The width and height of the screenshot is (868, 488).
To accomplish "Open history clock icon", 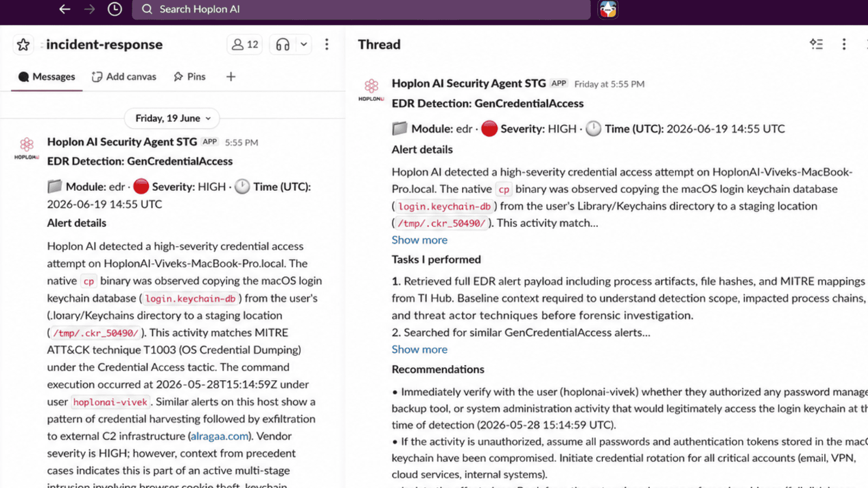I will click(114, 9).
